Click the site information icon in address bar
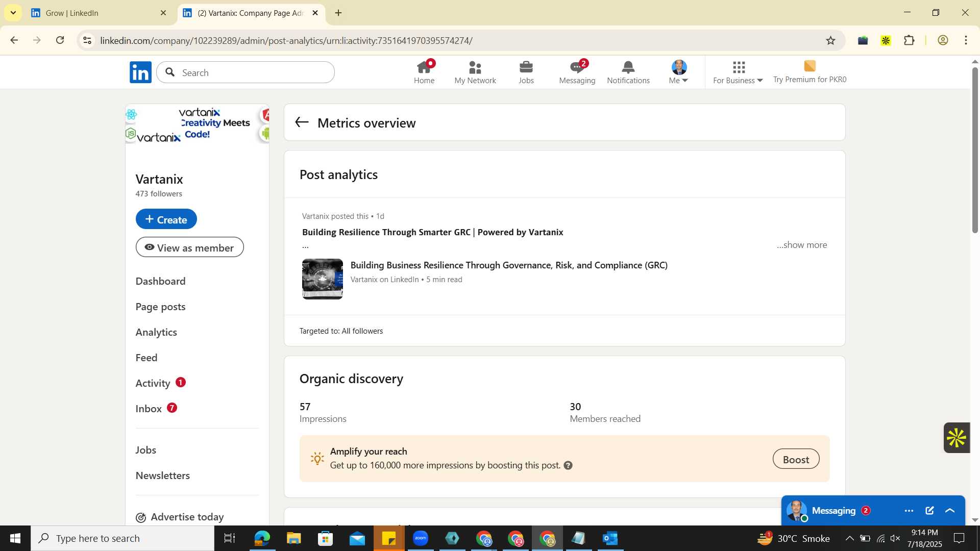 (x=87, y=40)
